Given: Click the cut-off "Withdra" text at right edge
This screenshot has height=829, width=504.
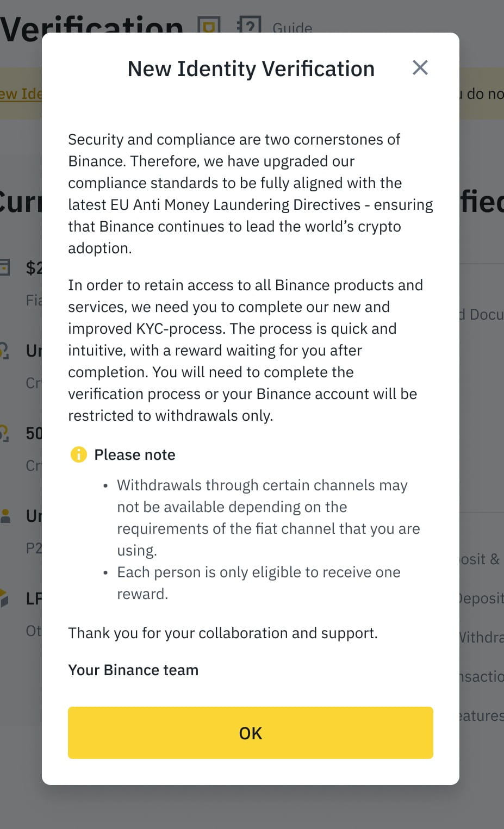Looking at the screenshot, I should click(482, 637).
